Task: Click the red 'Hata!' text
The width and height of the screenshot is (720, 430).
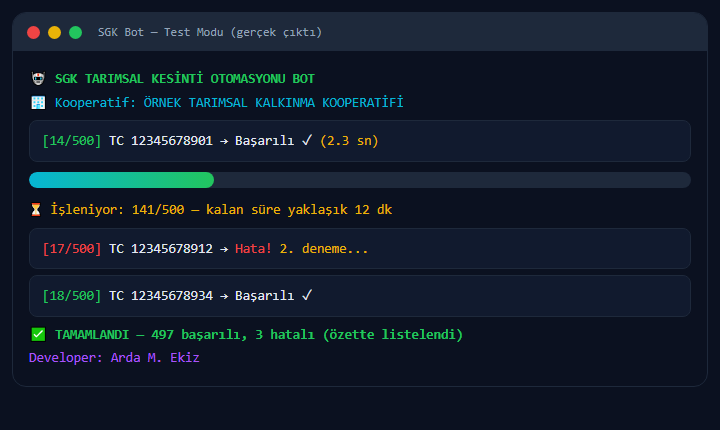Action: (253, 249)
